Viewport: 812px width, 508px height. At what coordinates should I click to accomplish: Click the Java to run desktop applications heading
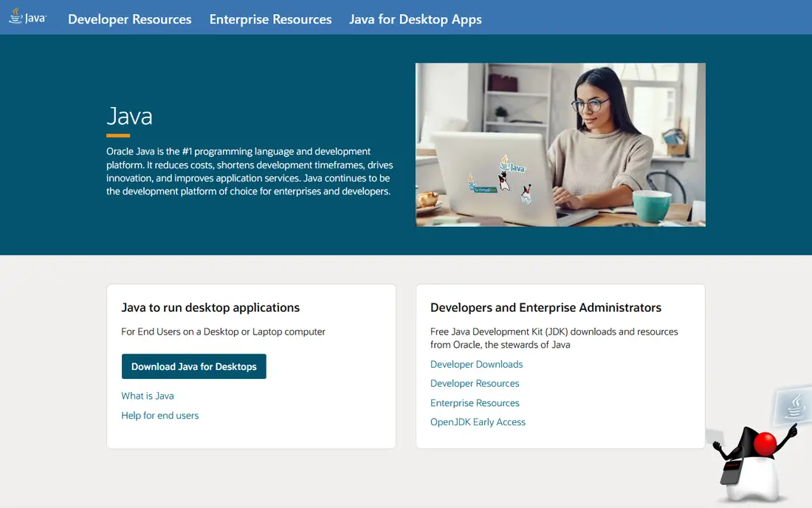tap(210, 308)
